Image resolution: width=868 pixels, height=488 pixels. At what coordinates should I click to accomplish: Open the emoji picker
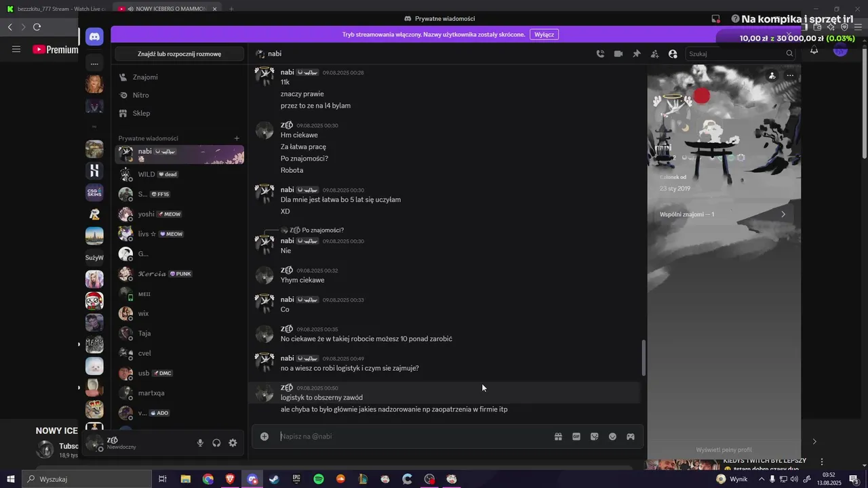click(612, 436)
